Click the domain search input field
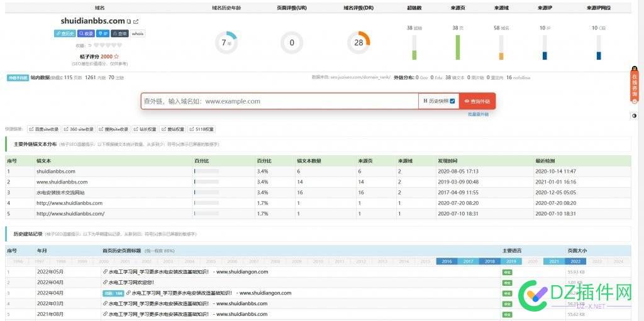The width and height of the screenshot is (644, 321). (x=279, y=101)
